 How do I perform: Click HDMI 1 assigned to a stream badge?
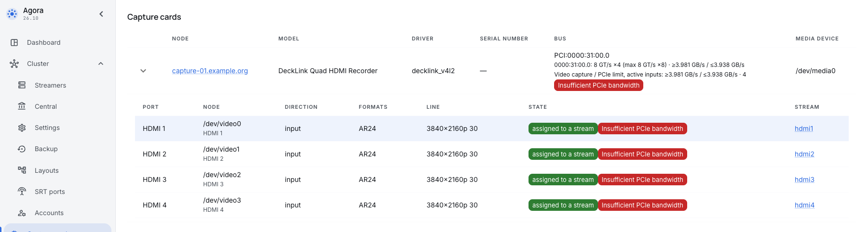click(563, 129)
